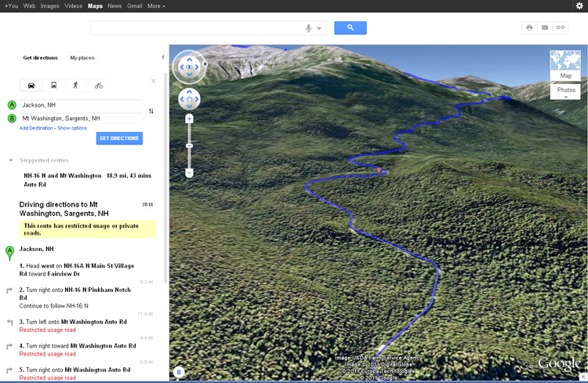Pause the 3D route flyover
Viewport: 588px width, 383px height.
[x=179, y=372]
